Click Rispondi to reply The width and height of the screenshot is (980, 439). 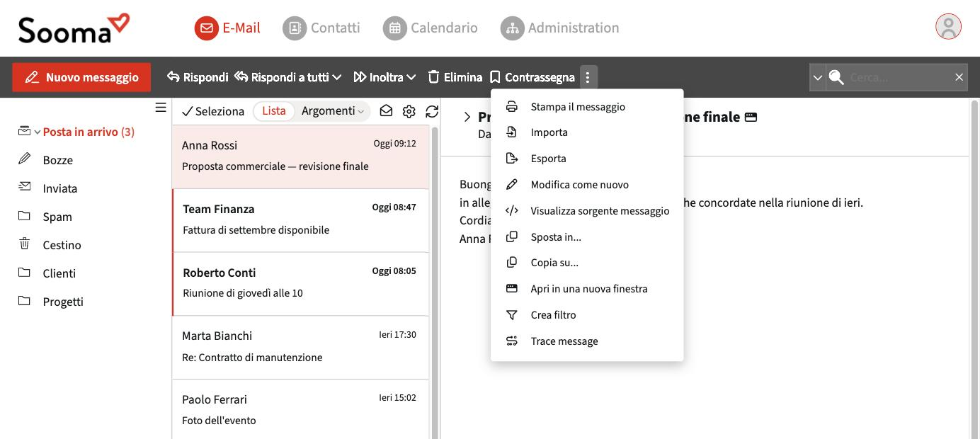point(198,77)
